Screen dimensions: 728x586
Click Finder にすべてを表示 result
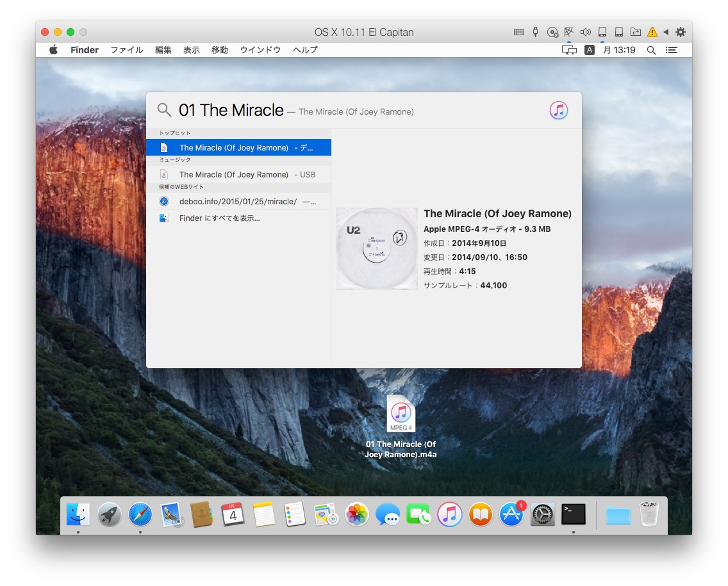[238, 218]
